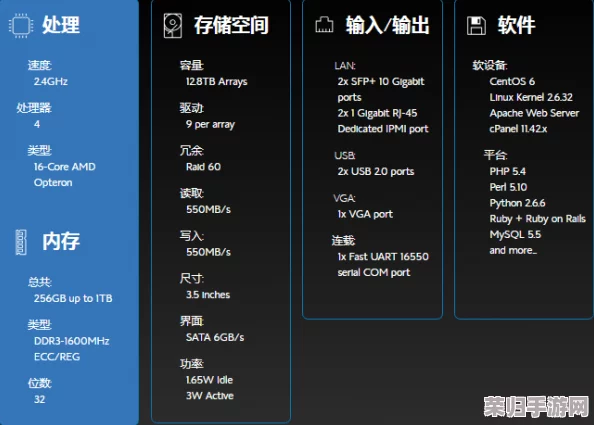Click the 平台 label

click(x=496, y=155)
